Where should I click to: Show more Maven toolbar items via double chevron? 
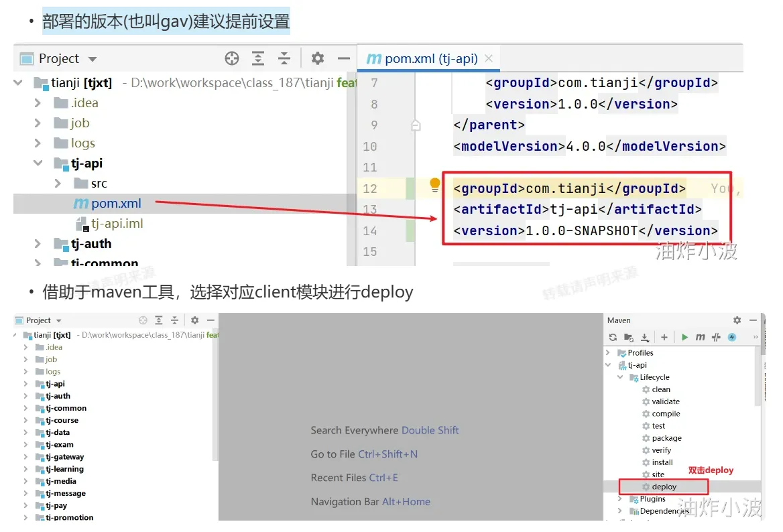(756, 338)
